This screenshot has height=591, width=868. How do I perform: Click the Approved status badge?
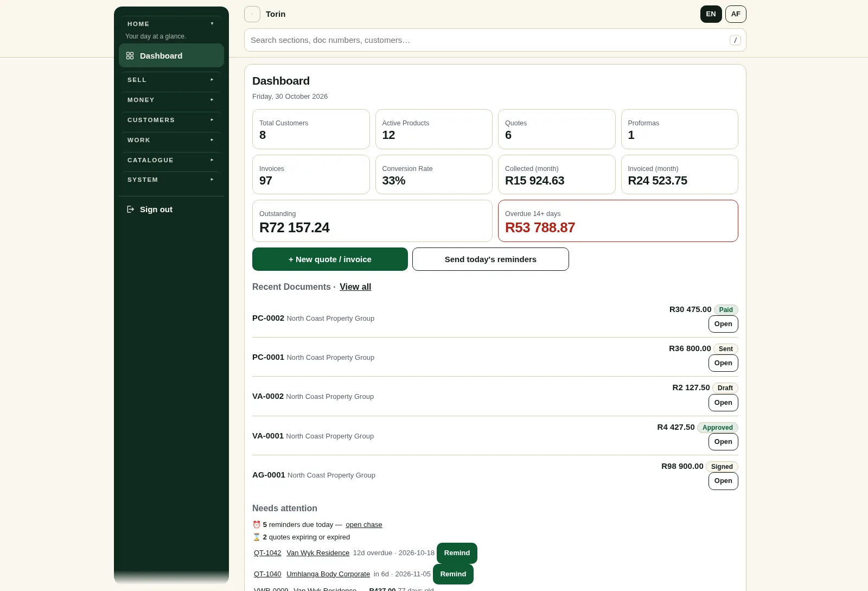click(x=717, y=428)
